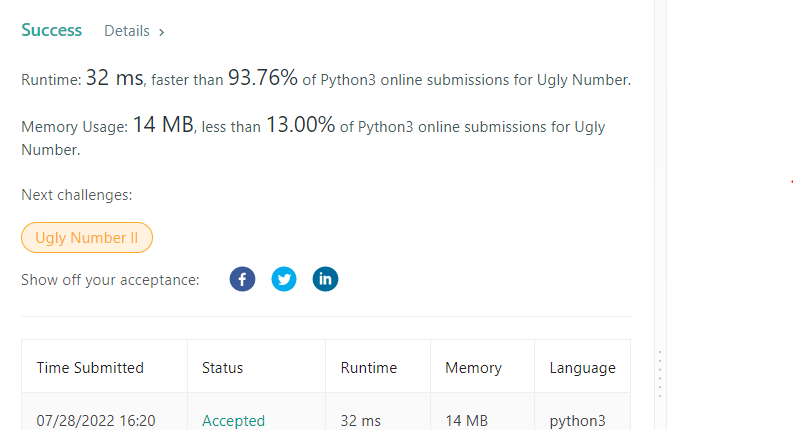Share result on Twitter

(x=284, y=279)
